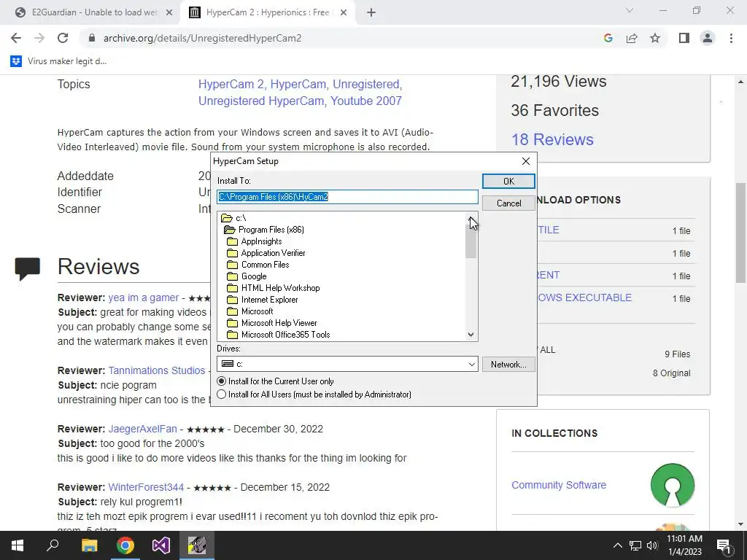Open taskbar search
This screenshot has height=560, width=747.
pos(53,545)
